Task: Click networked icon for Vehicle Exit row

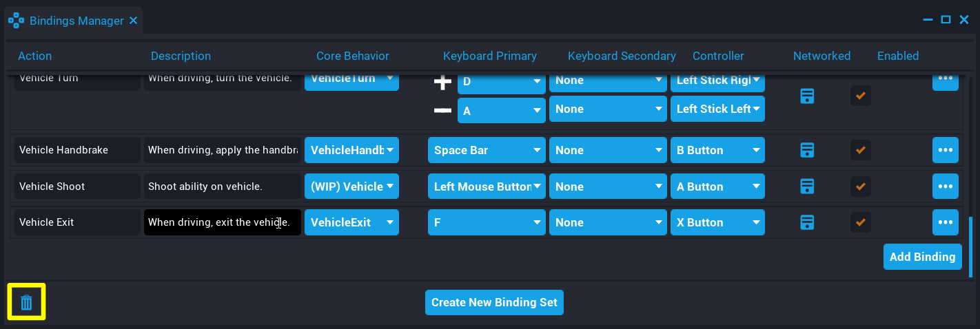Action: tap(807, 222)
